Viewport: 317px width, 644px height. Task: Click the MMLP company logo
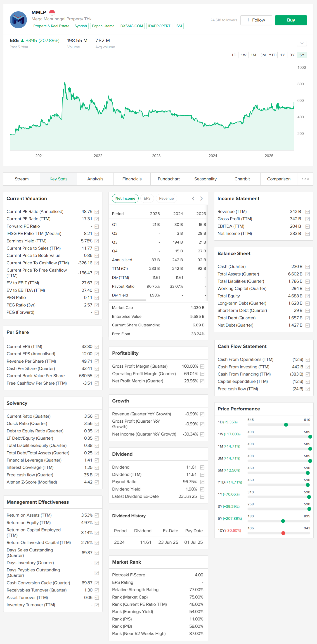point(18,20)
